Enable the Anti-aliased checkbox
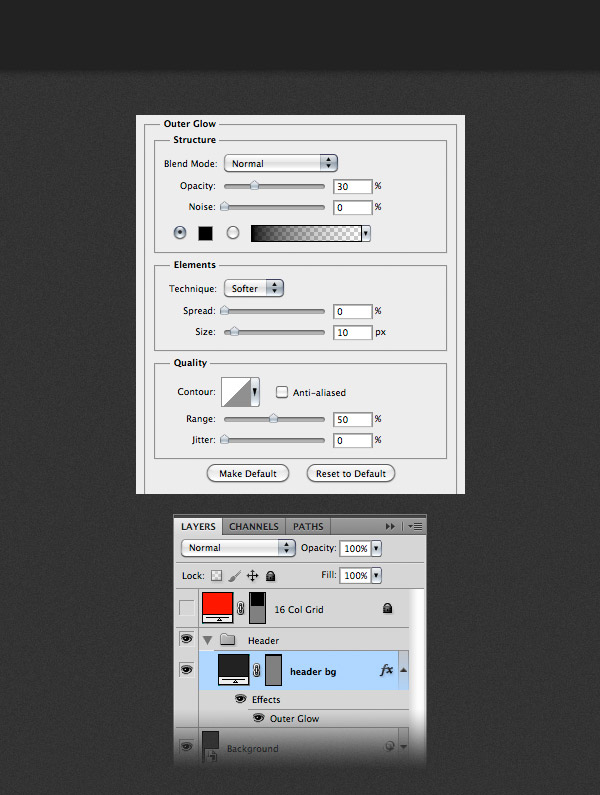Viewport: 600px width, 795px height. tap(282, 392)
